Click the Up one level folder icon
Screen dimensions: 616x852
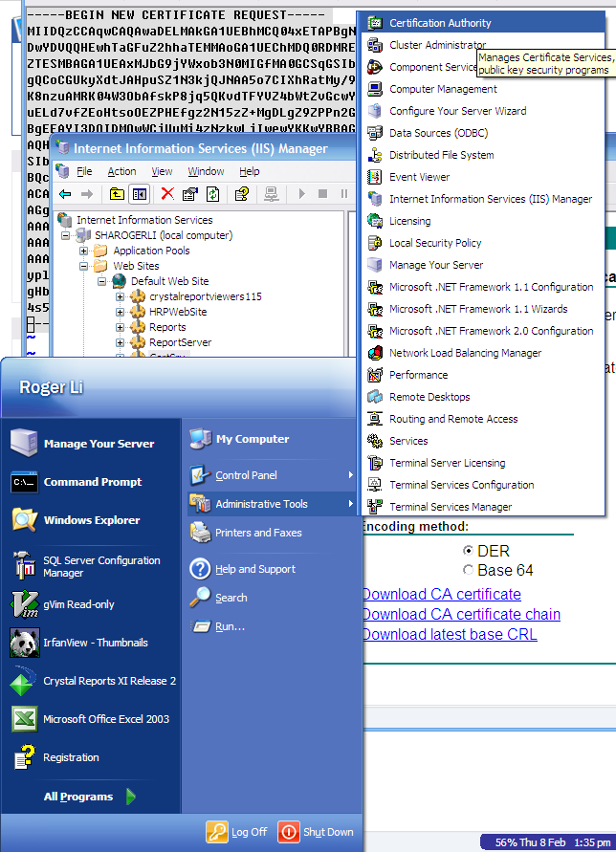tap(117, 194)
